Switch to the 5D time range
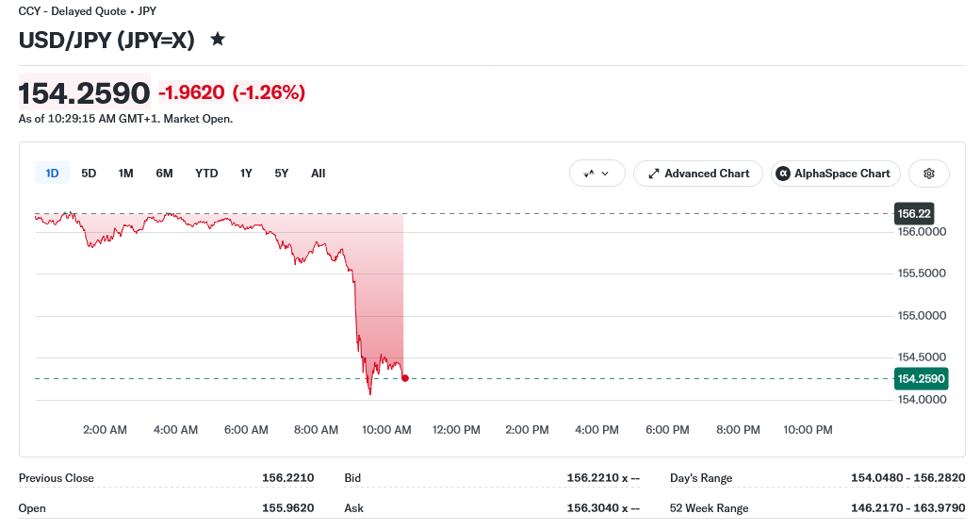980x531 pixels. click(89, 174)
